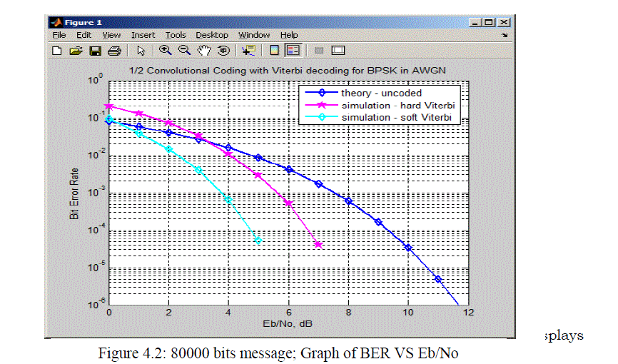Viewport: 618px width, 364px height.
Task: Expand the Desktop menu
Action: tap(212, 35)
